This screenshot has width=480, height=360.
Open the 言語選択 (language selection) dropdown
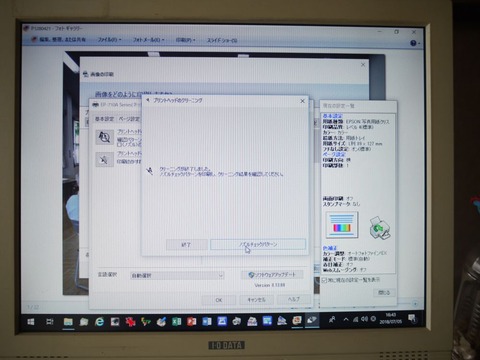click(177, 276)
